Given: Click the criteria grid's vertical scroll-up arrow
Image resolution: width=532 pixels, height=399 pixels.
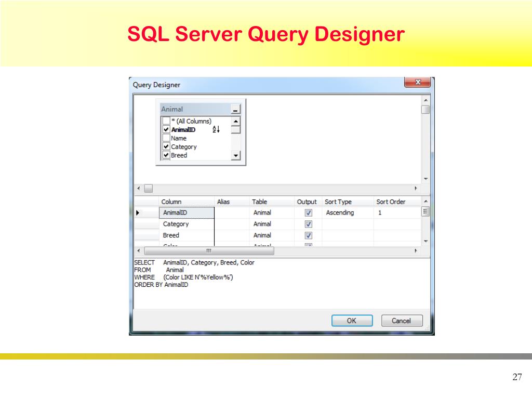Looking at the screenshot, I should [425, 202].
